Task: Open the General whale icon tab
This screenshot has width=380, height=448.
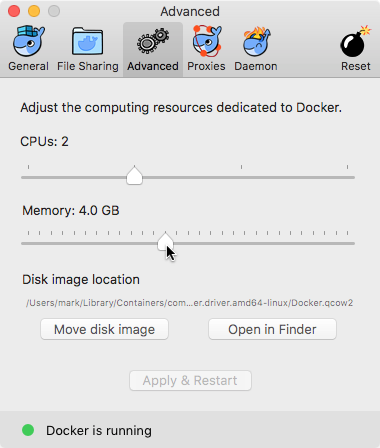Action: (x=29, y=41)
